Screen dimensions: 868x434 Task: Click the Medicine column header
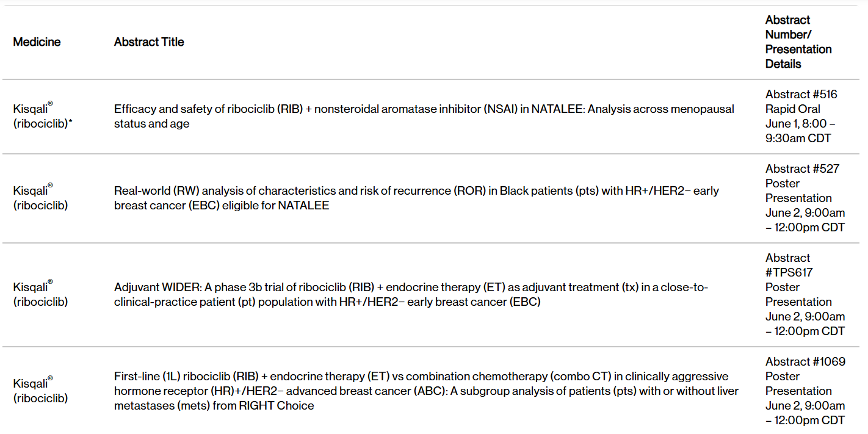pos(37,42)
